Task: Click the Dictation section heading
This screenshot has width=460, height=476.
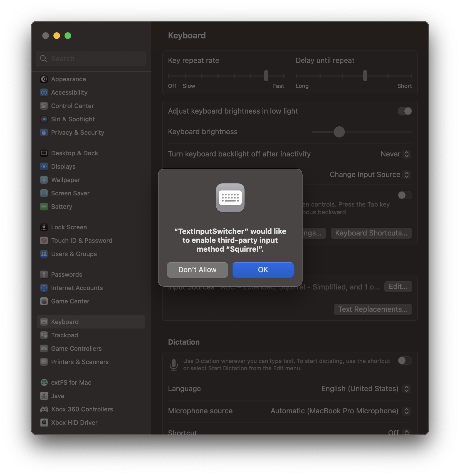Action: [x=184, y=342]
